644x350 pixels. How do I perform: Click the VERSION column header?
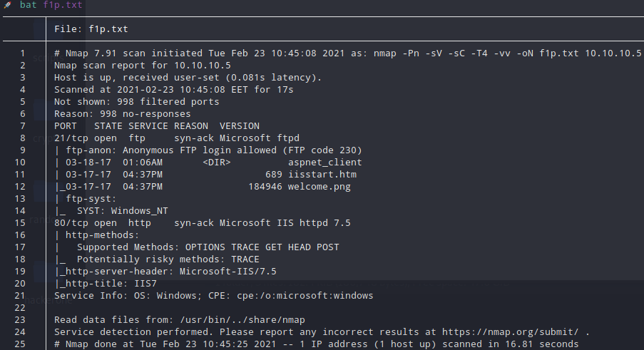[240, 126]
